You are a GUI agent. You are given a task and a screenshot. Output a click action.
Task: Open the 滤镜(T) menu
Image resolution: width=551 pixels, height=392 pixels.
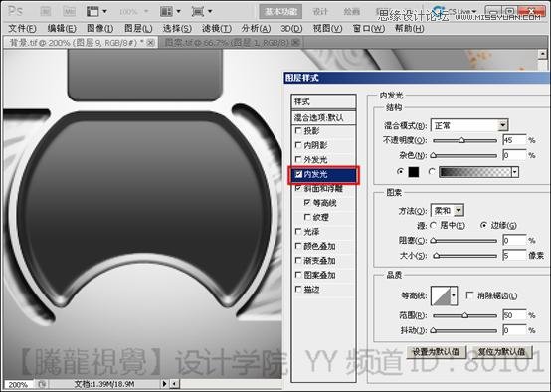click(x=217, y=28)
